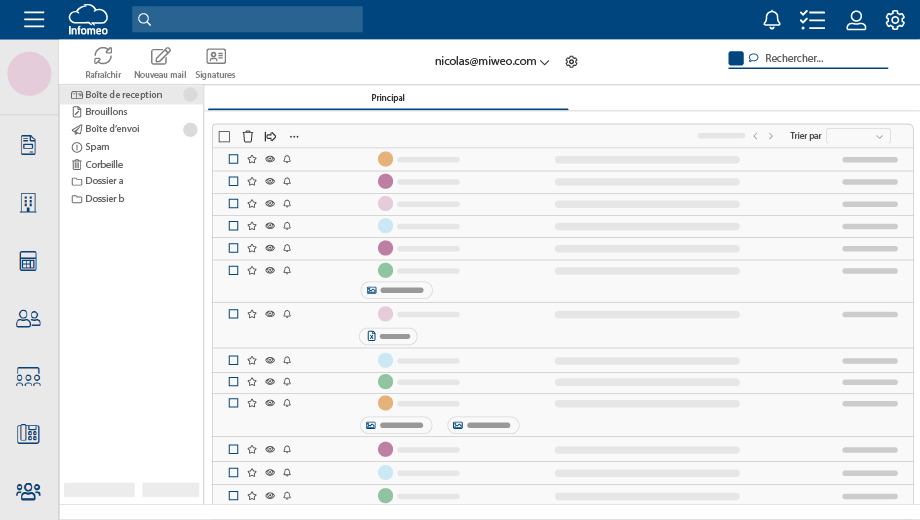Open the calendar icon in left sidebar

[x=28, y=261]
